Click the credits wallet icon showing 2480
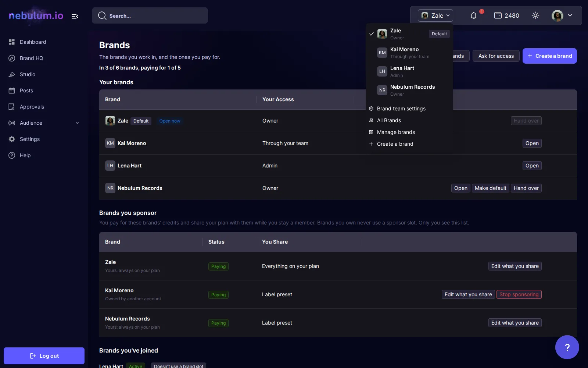Image resolution: width=588 pixels, height=368 pixels. [x=498, y=15]
